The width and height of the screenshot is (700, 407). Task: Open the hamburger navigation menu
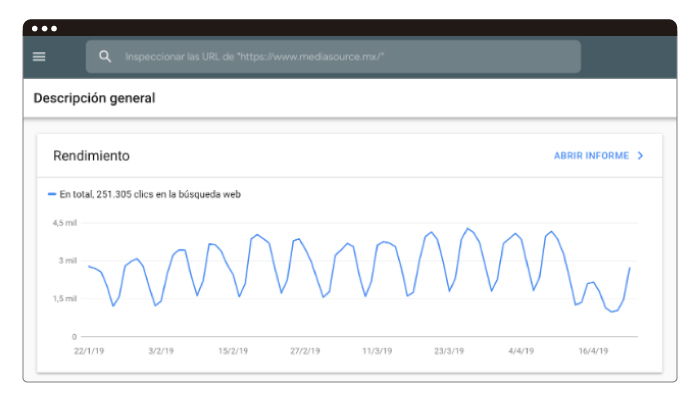coord(39,57)
